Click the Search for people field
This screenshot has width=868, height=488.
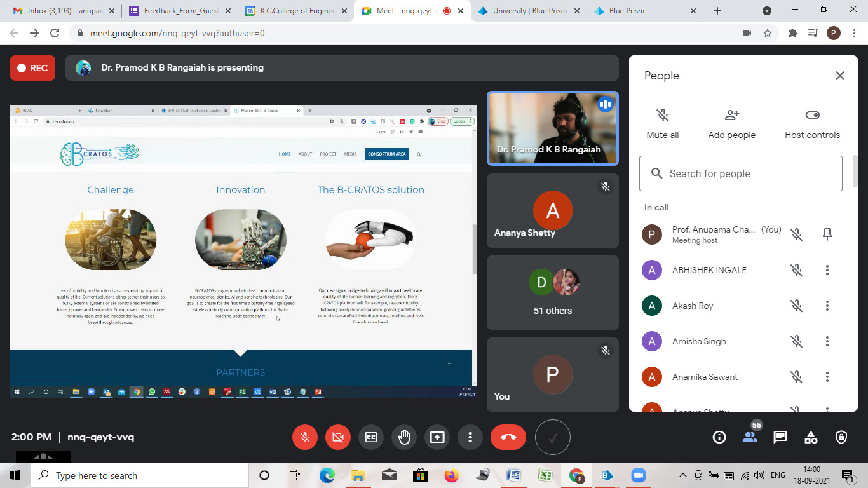coord(741,173)
